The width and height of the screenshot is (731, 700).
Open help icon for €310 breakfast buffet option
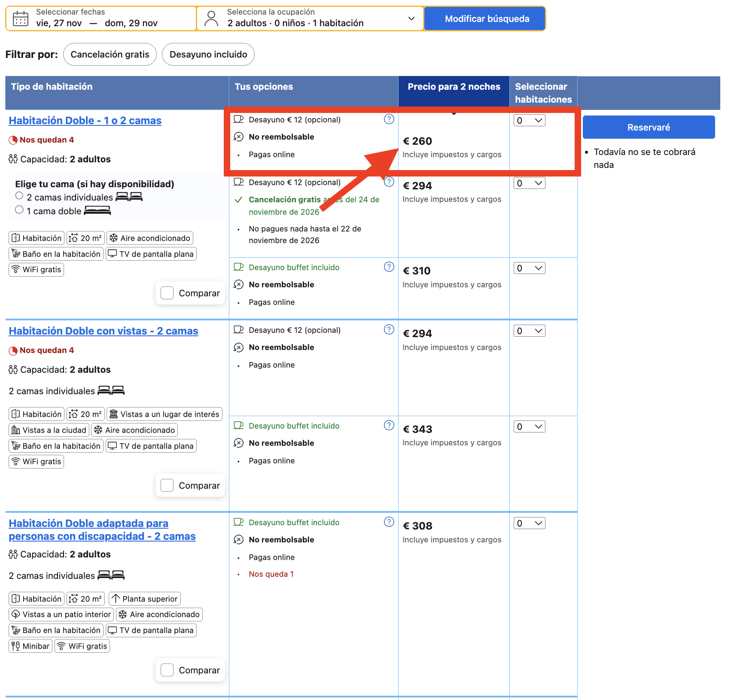pos(389,267)
